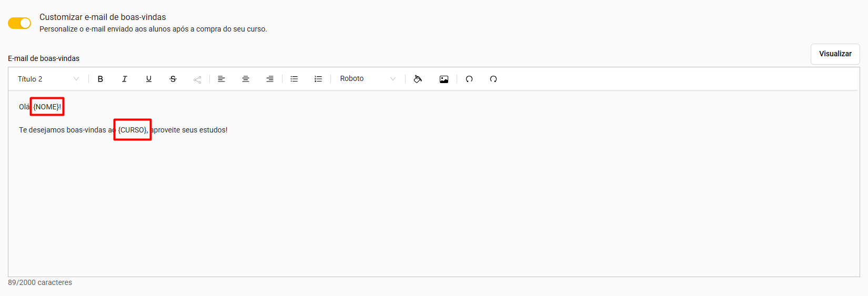Image resolution: width=868 pixels, height=296 pixels.
Task: Open the Roboto font family dropdown
Action: [x=368, y=79]
